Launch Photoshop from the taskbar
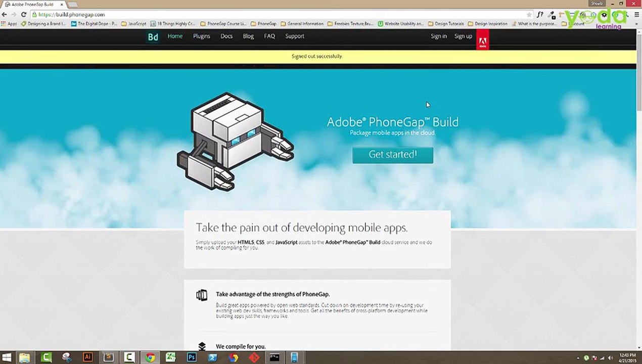642x364 pixels. pos(192,358)
